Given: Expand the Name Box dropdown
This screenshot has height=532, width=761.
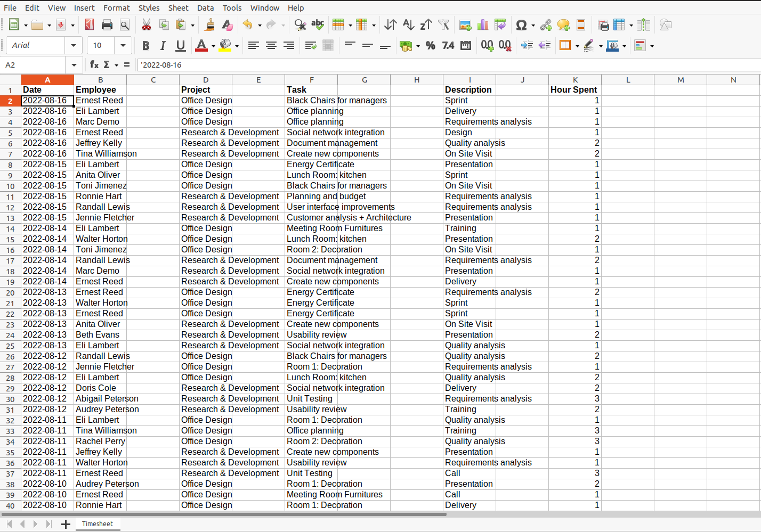Looking at the screenshot, I should pyautogui.click(x=74, y=65).
